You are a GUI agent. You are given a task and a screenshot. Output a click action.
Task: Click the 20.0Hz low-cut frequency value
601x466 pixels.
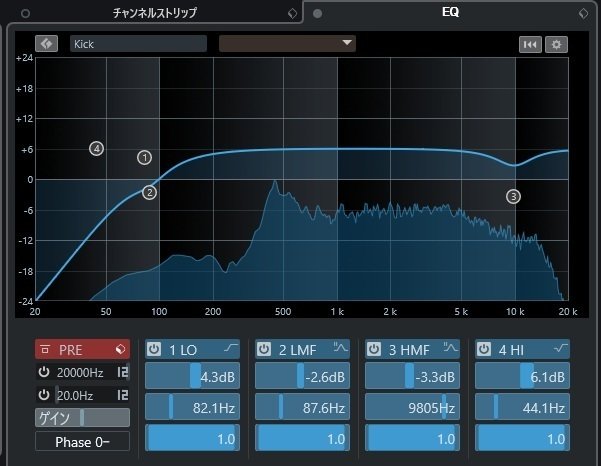click(75, 395)
